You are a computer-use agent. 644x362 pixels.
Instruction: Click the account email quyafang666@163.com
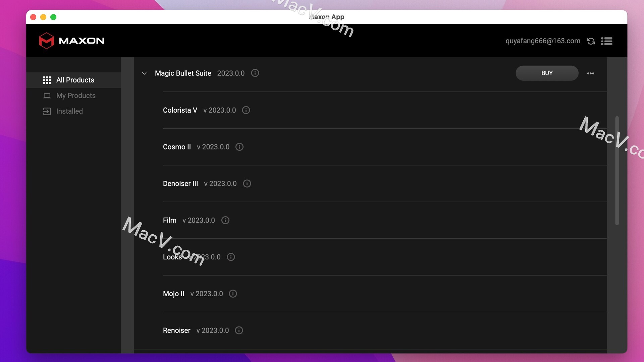click(x=543, y=41)
